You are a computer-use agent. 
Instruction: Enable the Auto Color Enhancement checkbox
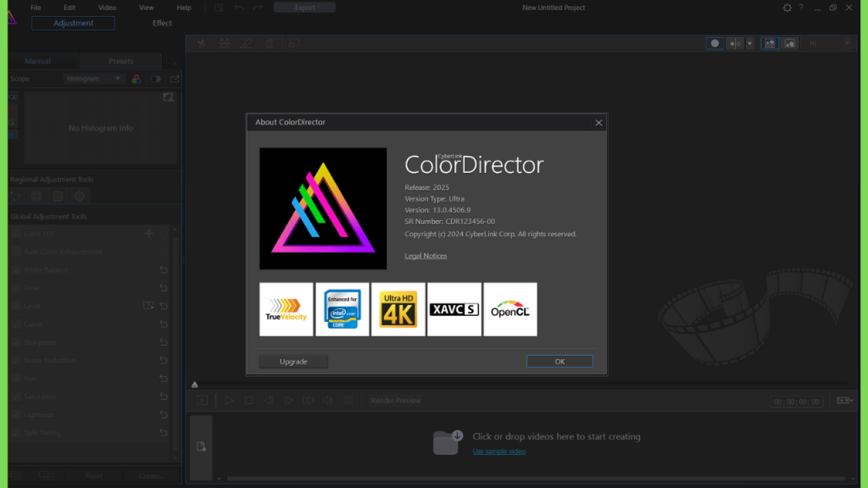(x=16, y=252)
